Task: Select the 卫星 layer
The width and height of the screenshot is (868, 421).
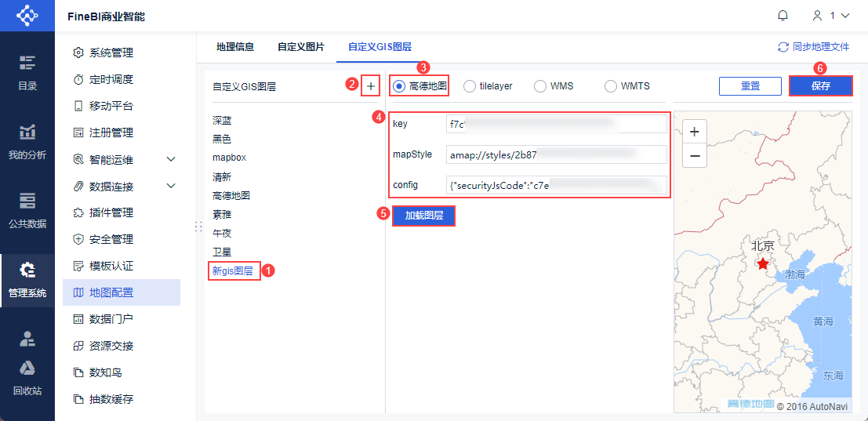Action: tap(222, 252)
